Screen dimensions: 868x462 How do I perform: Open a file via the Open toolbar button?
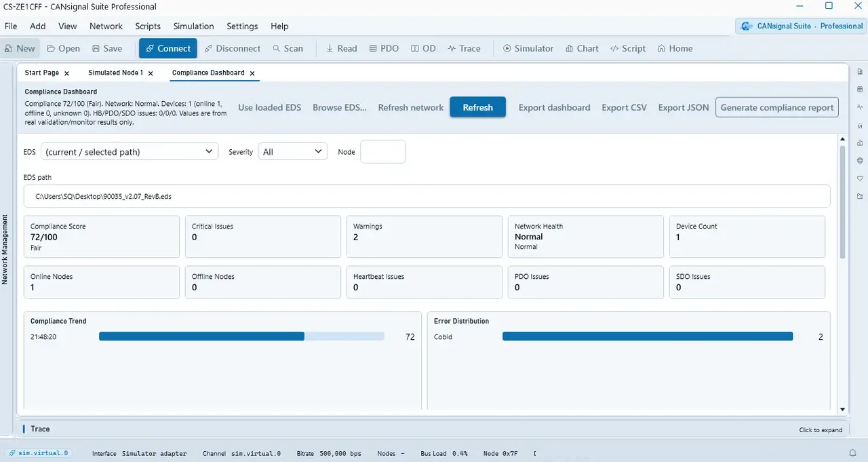[63, 48]
